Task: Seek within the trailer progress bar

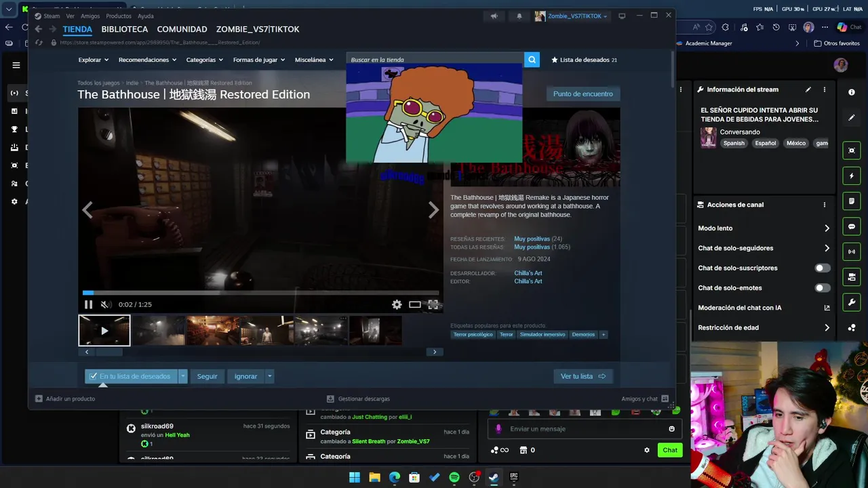Action: (x=261, y=293)
